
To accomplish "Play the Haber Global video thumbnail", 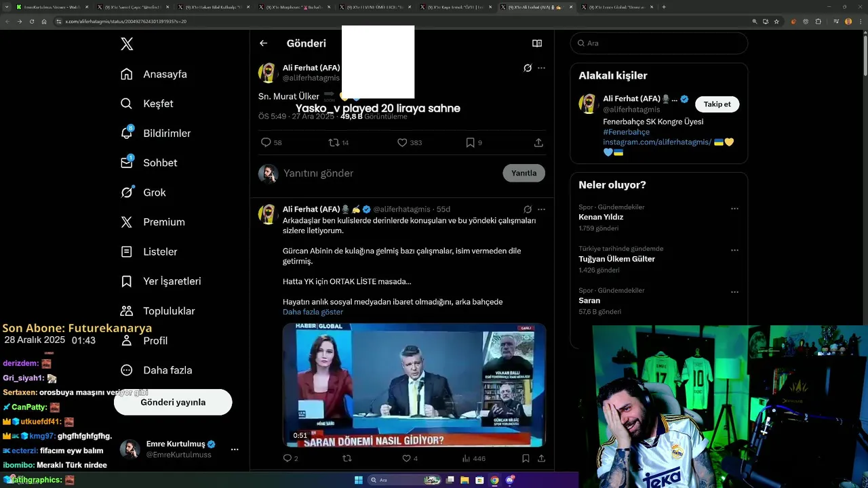I will (414, 385).
